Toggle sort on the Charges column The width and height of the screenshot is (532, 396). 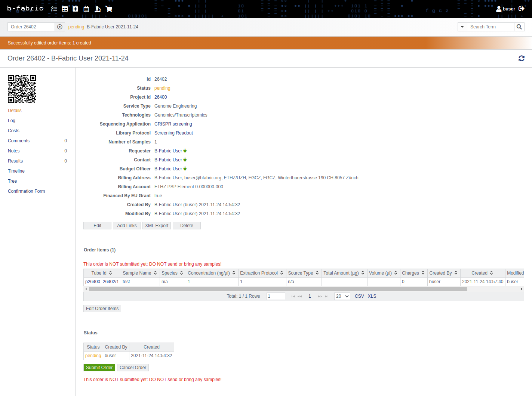pyautogui.click(x=423, y=273)
